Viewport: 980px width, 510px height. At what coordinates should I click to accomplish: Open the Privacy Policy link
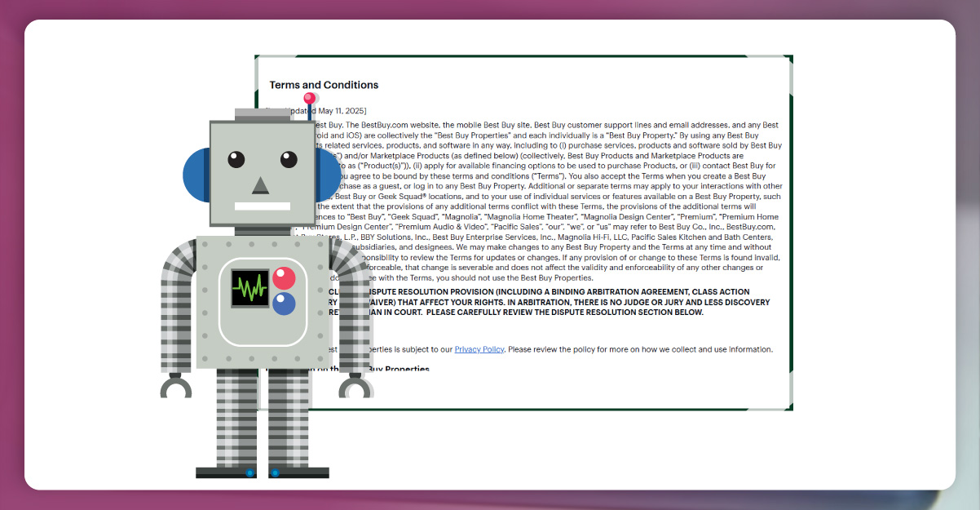pyautogui.click(x=479, y=349)
